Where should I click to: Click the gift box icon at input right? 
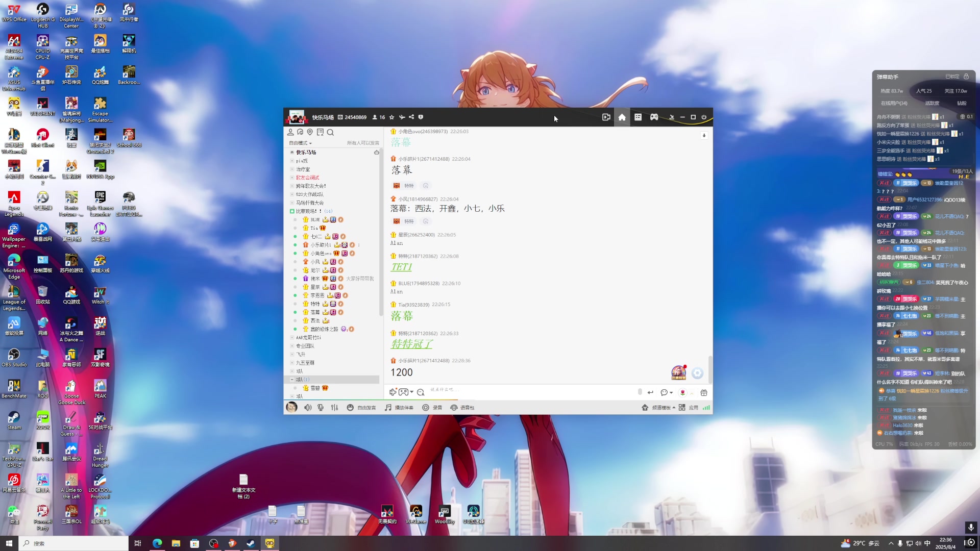tap(704, 392)
